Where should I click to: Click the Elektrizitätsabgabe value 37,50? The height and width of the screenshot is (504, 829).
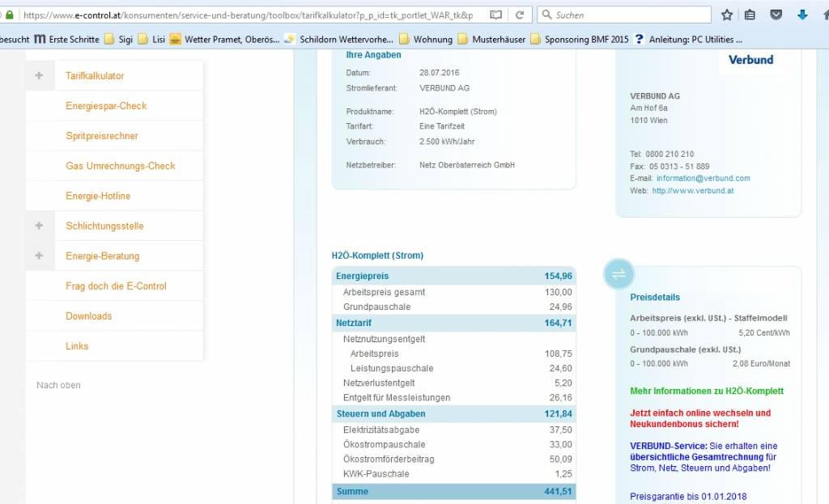(560, 430)
